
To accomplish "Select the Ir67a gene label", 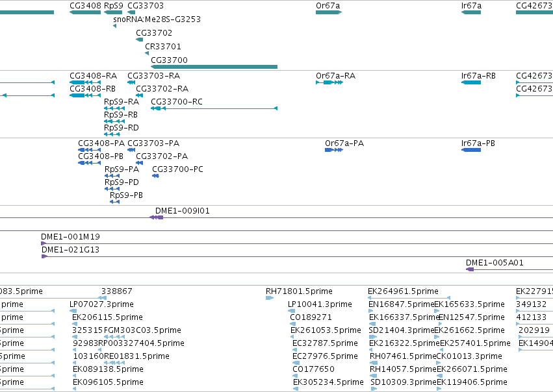I will click(x=471, y=6).
